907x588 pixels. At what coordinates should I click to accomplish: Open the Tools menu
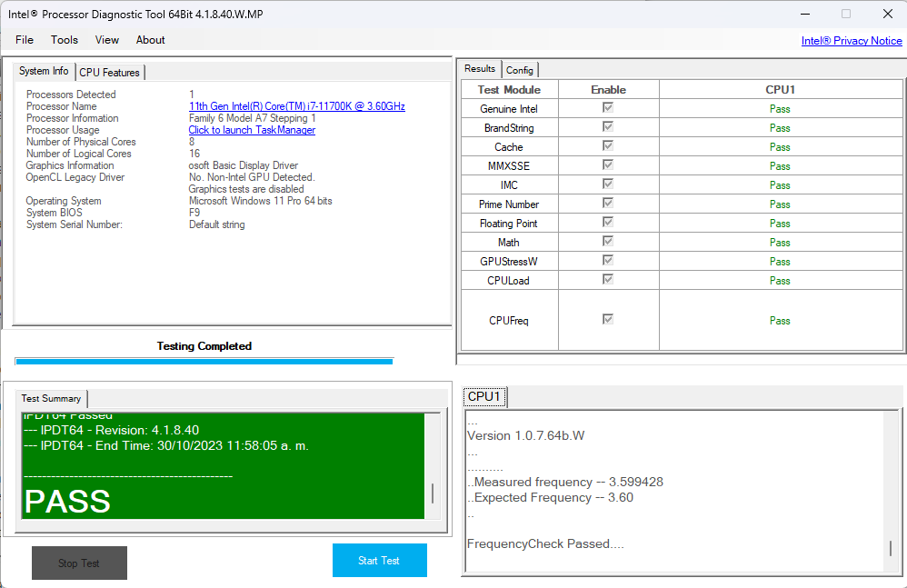pyautogui.click(x=65, y=40)
